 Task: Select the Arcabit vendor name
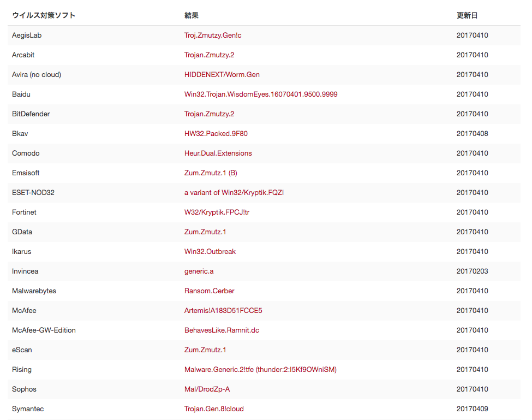click(23, 55)
